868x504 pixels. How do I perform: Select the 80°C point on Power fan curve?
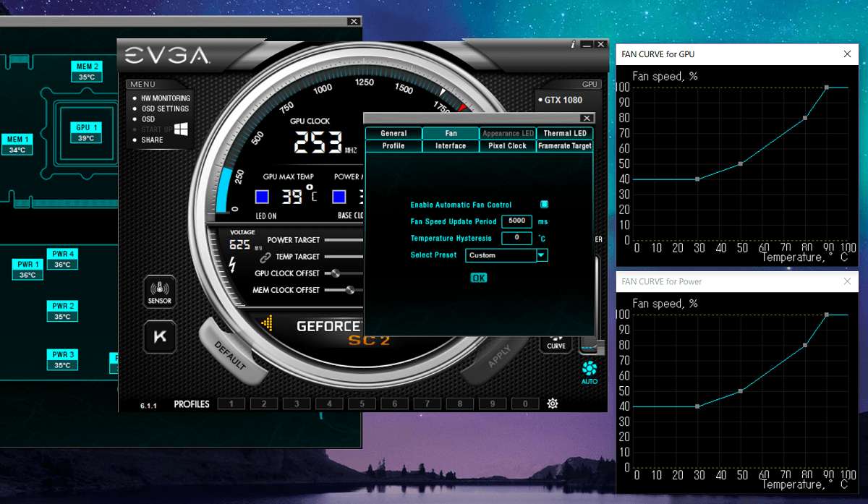coord(805,345)
